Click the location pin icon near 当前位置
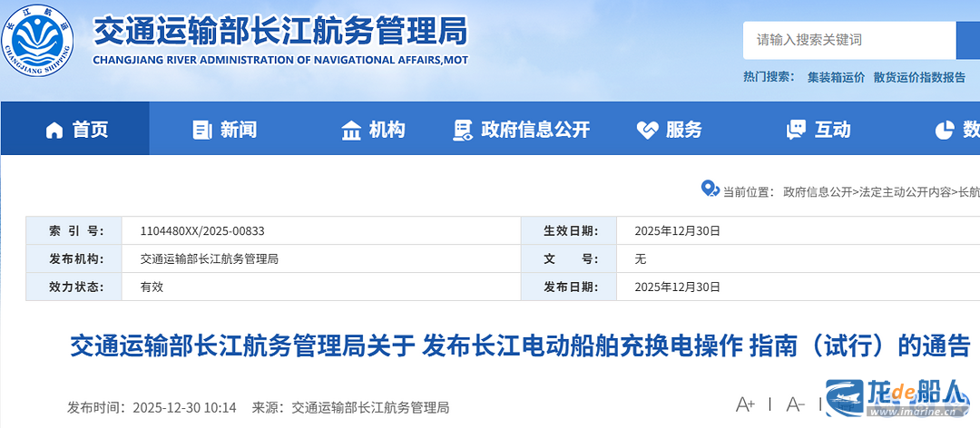The height and width of the screenshot is (428, 980). pyautogui.click(x=710, y=189)
